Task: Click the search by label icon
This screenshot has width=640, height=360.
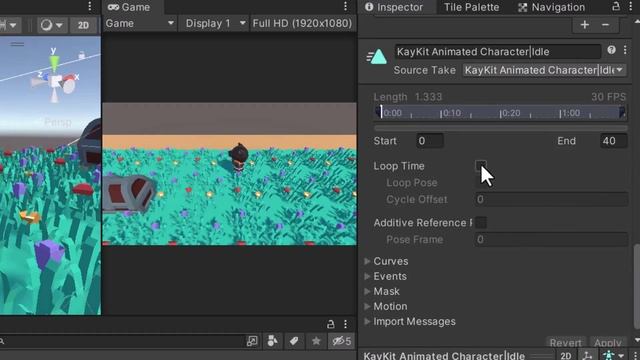Action: 294,341
